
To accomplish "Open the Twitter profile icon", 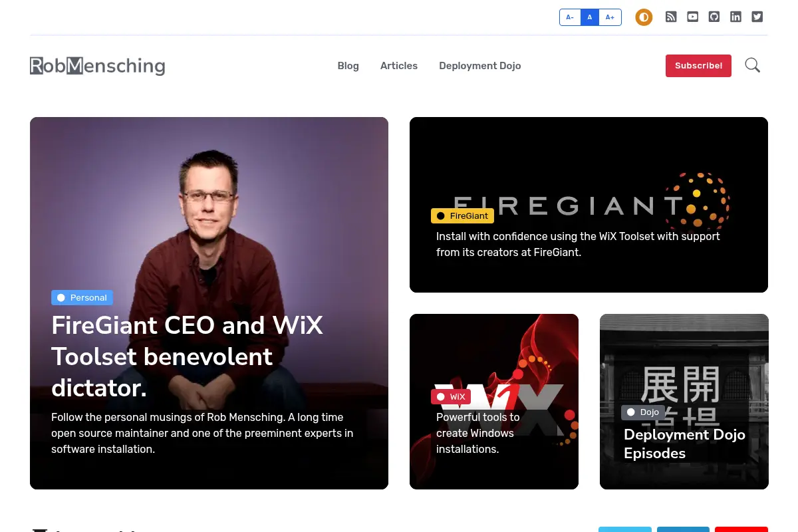I will point(757,17).
